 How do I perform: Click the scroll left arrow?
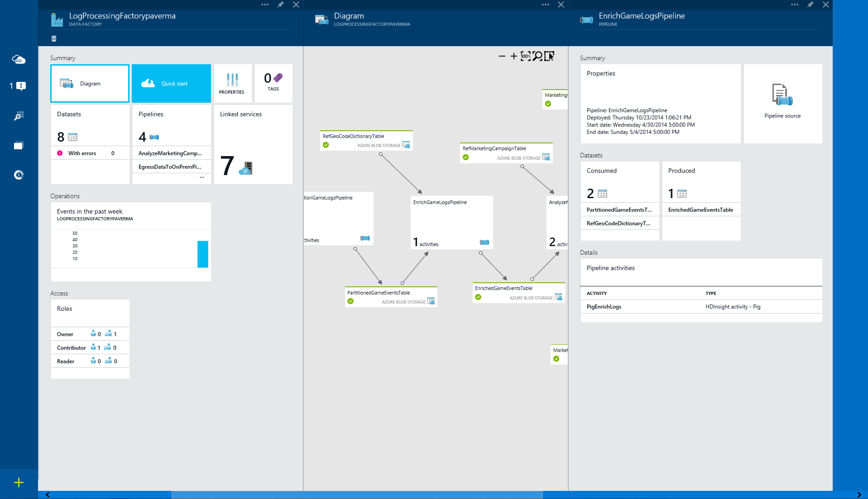coord(48,495)
